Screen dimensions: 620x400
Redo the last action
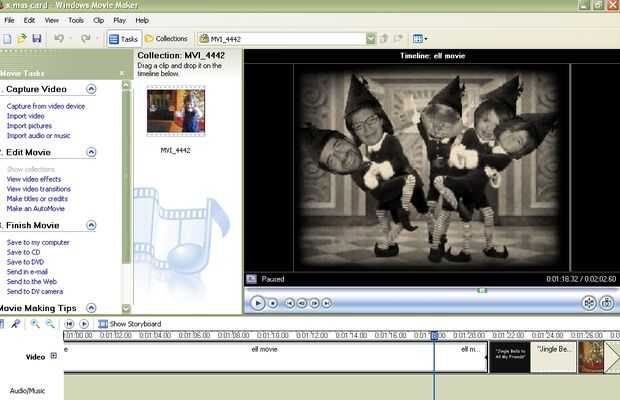85,38
